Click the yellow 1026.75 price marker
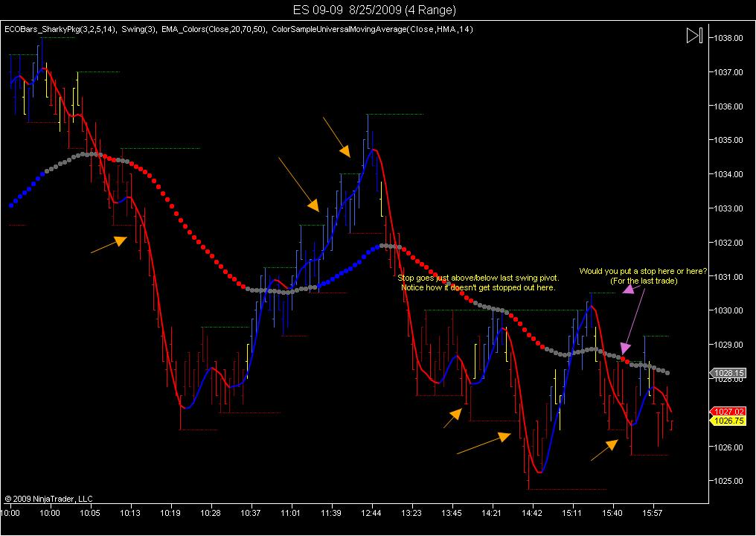Viewport: 756px width, 536px height. pyautogui.click(x=728, y=421)
